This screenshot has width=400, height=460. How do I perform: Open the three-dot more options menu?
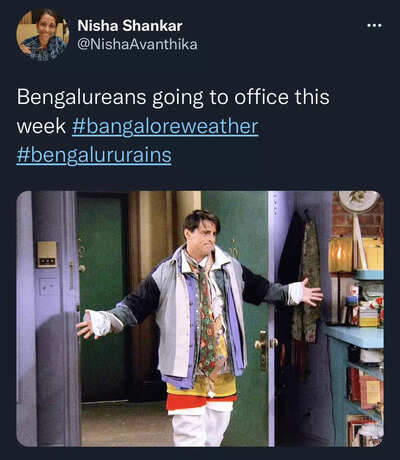click(374, 26)
